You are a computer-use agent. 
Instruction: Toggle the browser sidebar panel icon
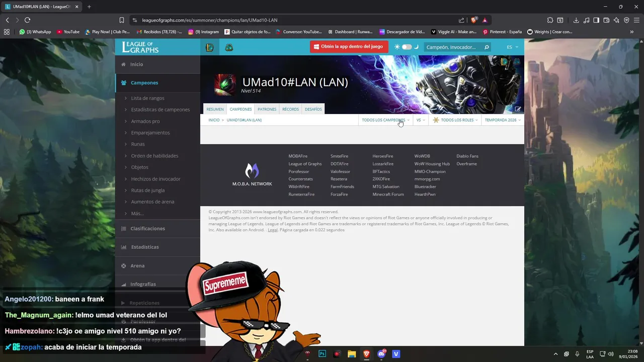[596, 20]
